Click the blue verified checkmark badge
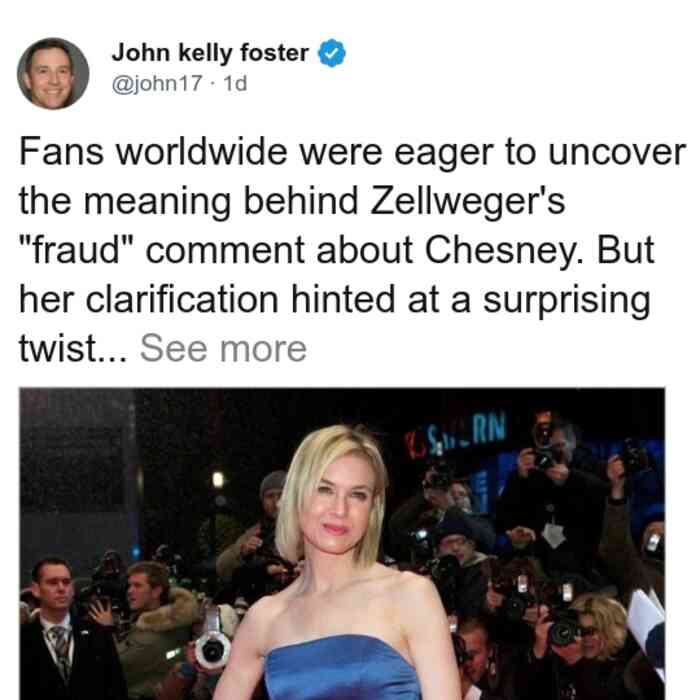Viewport: 700px width, 700px height. (x=331, y=53)
